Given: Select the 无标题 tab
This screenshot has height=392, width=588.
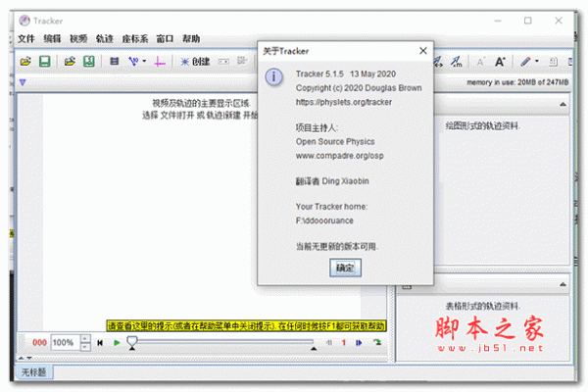Looking at the screenshot, I should tap(34, 372).
